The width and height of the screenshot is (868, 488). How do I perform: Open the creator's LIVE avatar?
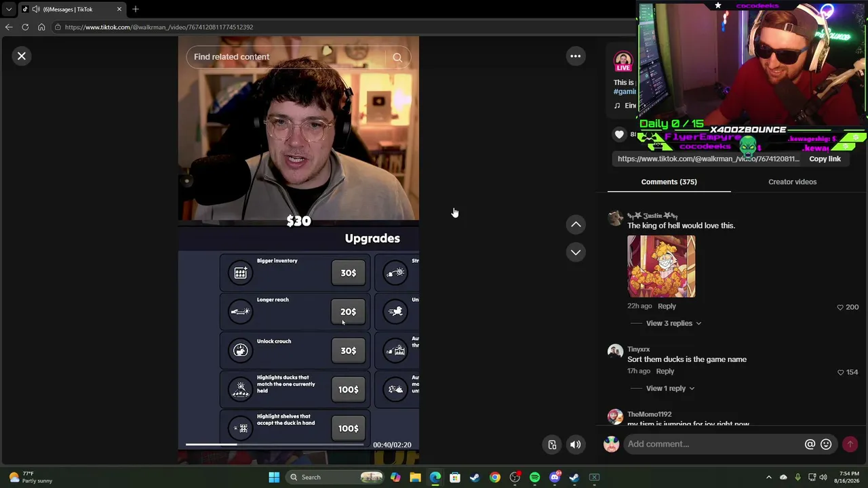pos(623,62)
